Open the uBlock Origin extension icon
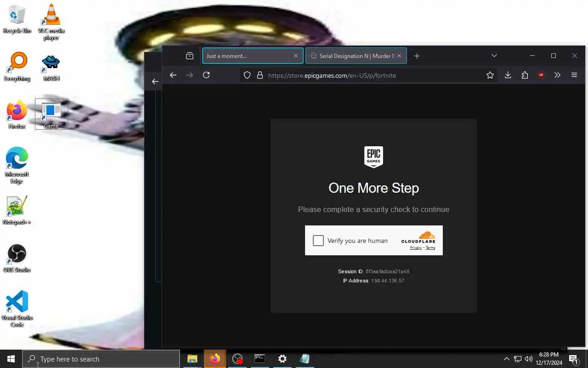Viewport: 588px width, 368px height. tap(541, 75)
